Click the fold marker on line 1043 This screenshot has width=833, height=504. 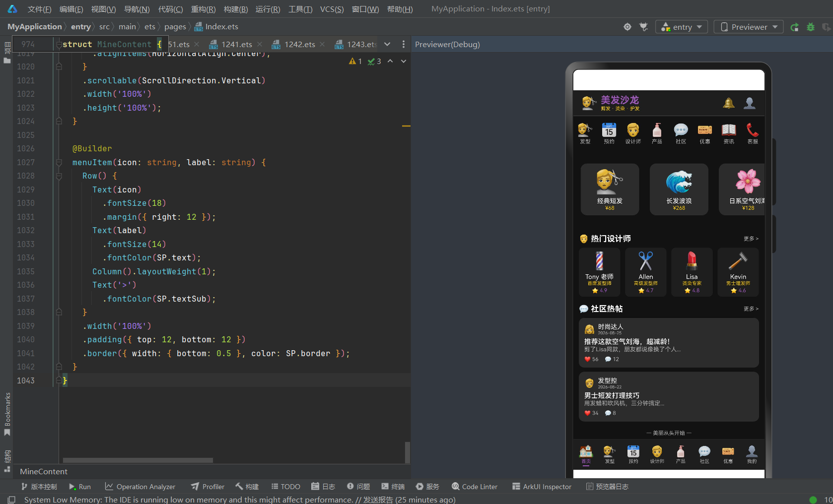[59, 380]
